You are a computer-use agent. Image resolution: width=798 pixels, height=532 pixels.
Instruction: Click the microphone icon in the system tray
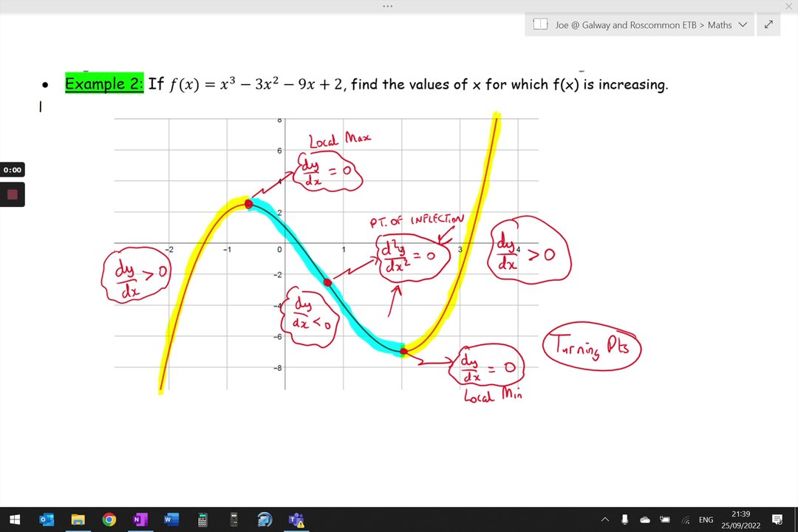624,519
